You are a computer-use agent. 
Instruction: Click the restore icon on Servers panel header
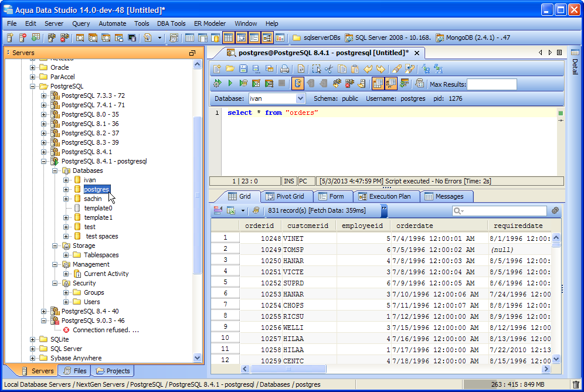point(192,53)
